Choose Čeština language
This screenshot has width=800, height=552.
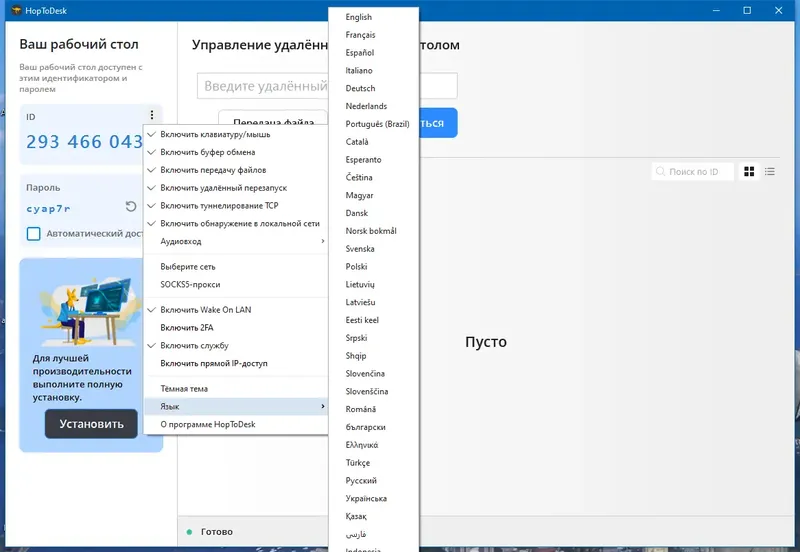coord(373,178)
